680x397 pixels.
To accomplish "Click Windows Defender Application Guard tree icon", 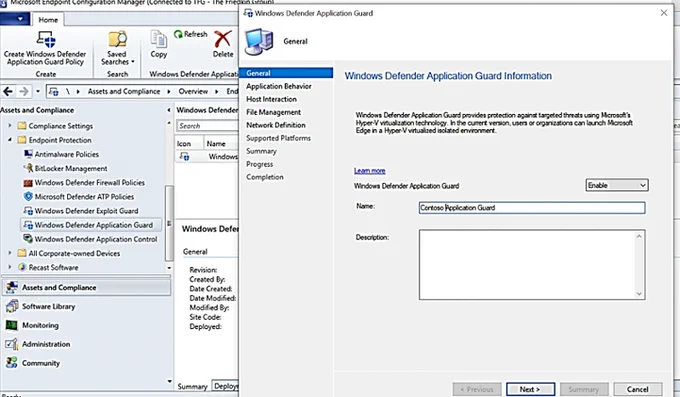I will coord(28,225).
